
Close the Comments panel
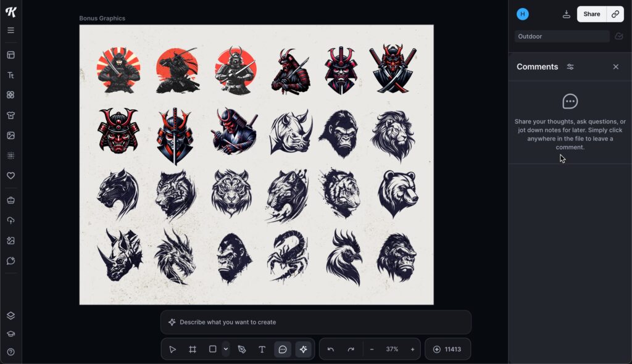615,67
